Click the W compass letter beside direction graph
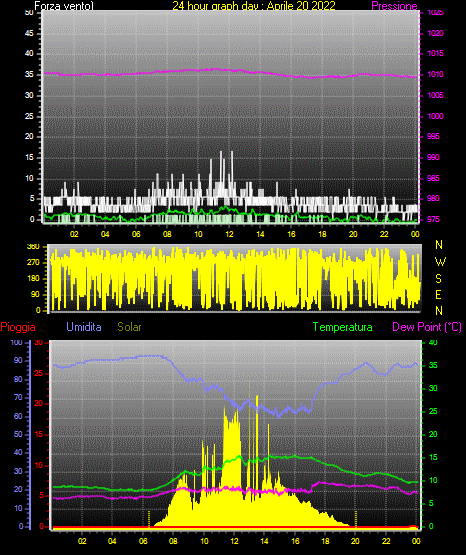 440,262
